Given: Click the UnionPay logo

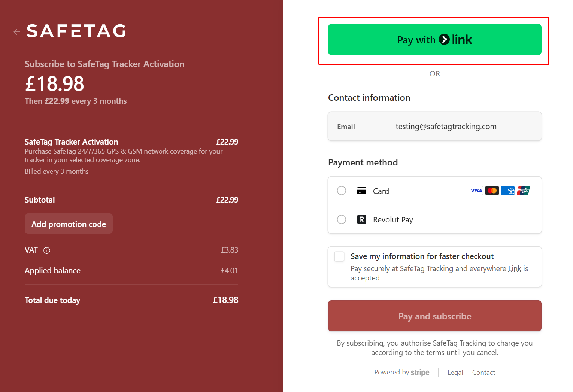Looking at the screenshot, I should point(523,191).
